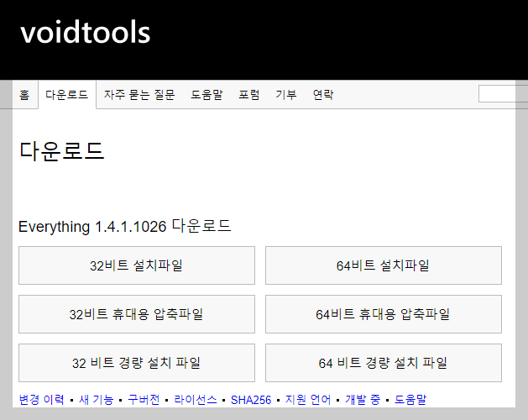Open the SHA256 link
Viewport: 528px width, 420px height.
click(x=251, y=400)
